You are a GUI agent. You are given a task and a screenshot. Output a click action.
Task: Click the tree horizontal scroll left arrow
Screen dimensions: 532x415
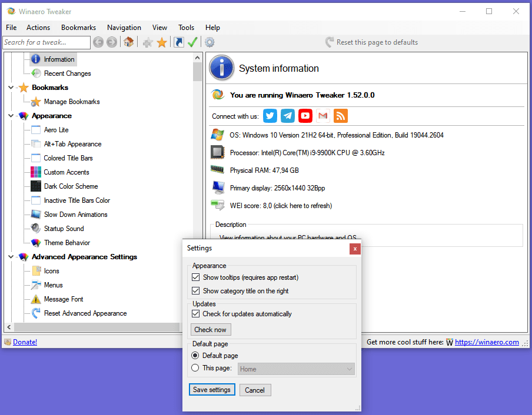tap(9, 327)
